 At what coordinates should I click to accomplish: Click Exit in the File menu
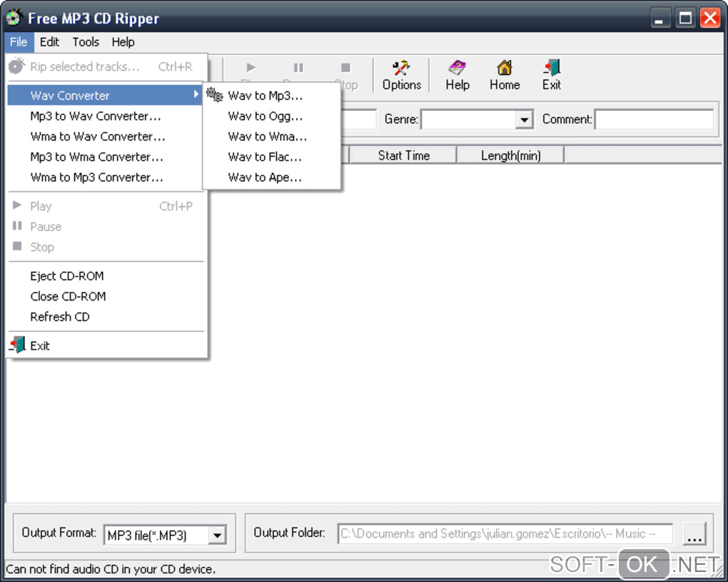point(105,346)
